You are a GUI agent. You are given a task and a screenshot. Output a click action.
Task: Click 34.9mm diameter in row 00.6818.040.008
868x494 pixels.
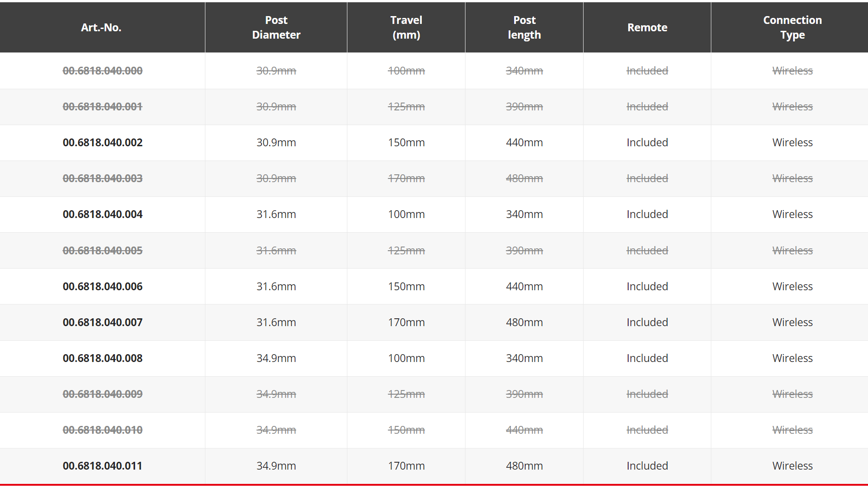tap(276, 358)
